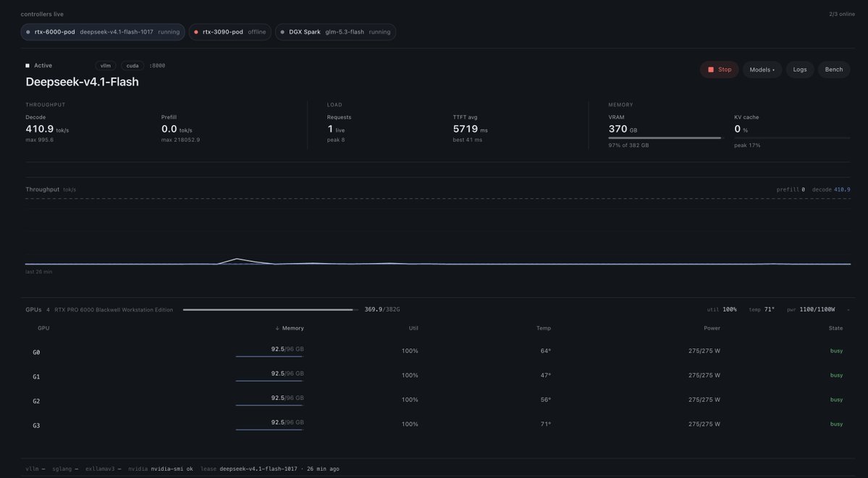Click the G3 temperature 71° cell

(545, 424)
